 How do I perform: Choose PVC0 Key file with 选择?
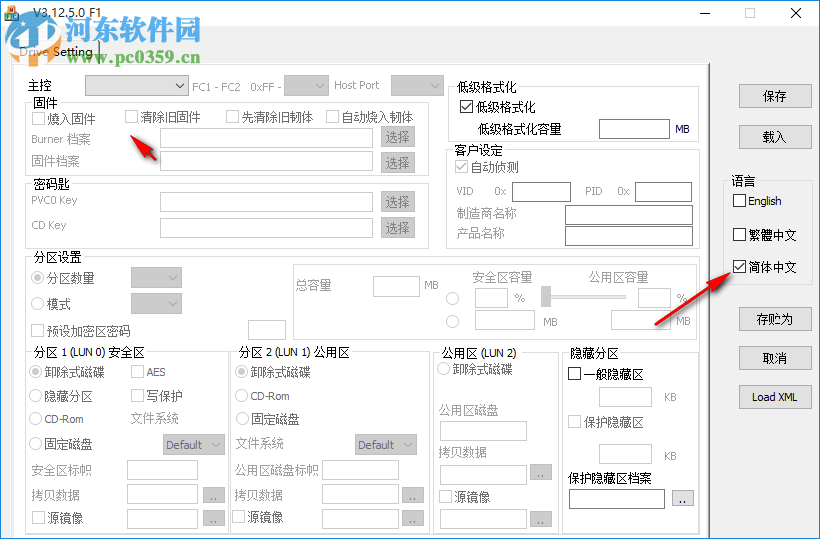click(x=397, y=202)
